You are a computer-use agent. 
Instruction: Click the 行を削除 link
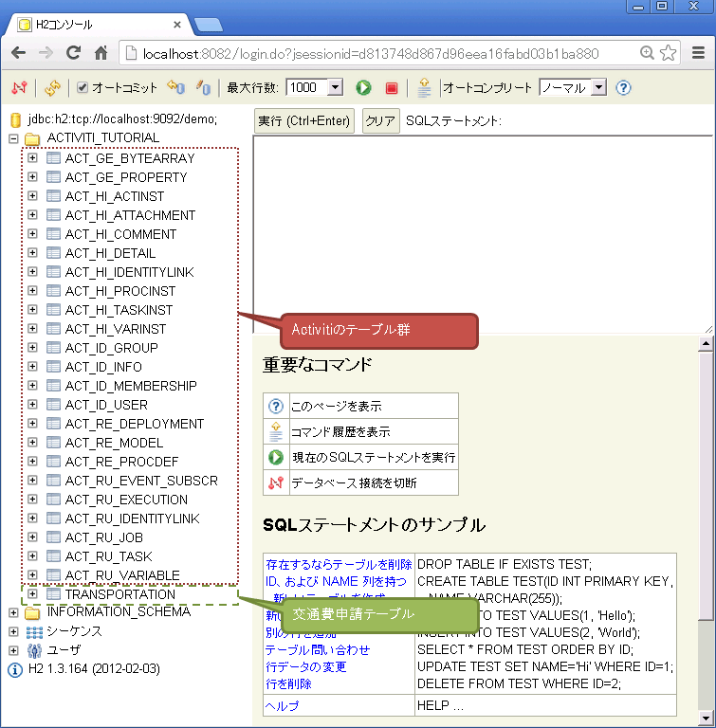click(x=288, y=683)
